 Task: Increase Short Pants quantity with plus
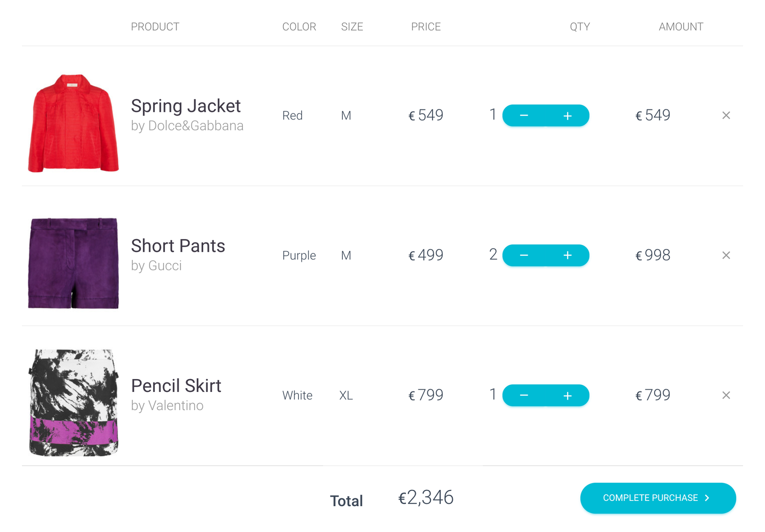coord(568,256)
